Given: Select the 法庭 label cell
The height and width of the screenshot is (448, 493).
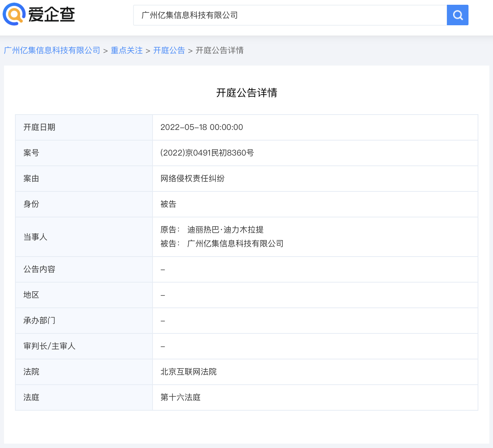Looking at the screenshot, I should point(84,397).
